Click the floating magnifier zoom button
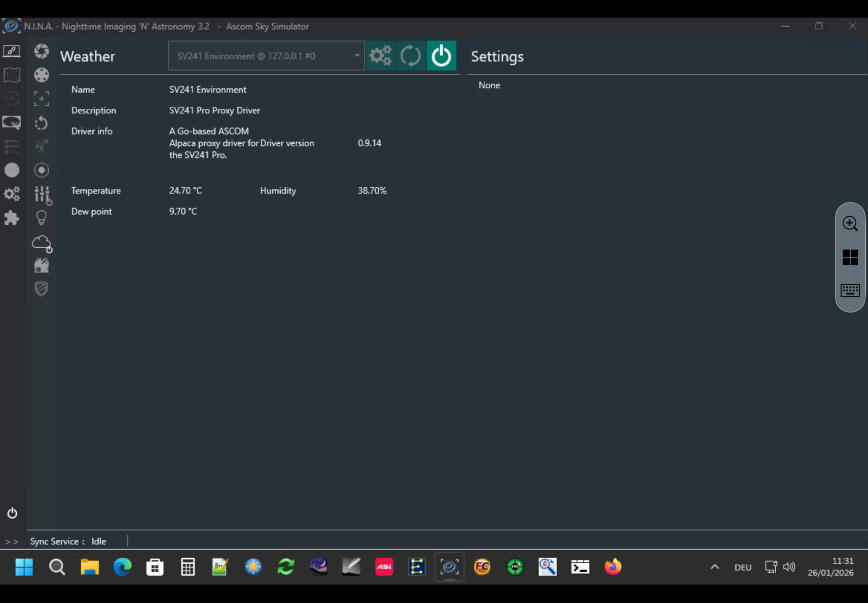This screenshot has height=603, width=868. [850, 223]
